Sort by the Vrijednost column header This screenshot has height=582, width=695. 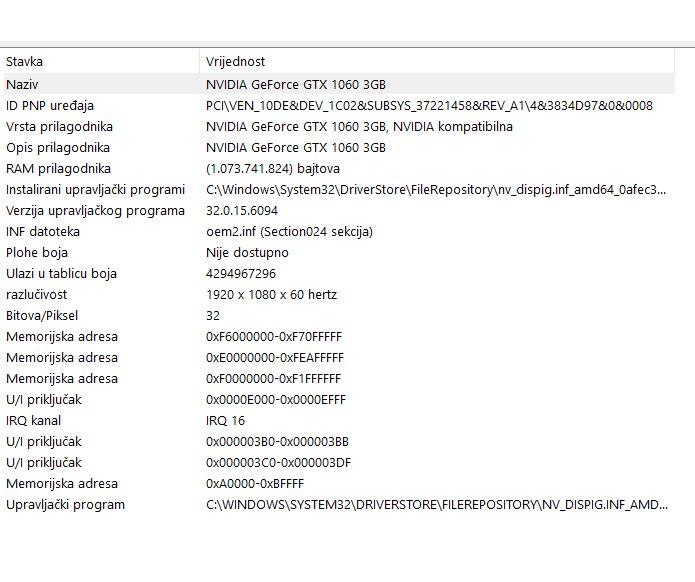[x=235, y=61]
